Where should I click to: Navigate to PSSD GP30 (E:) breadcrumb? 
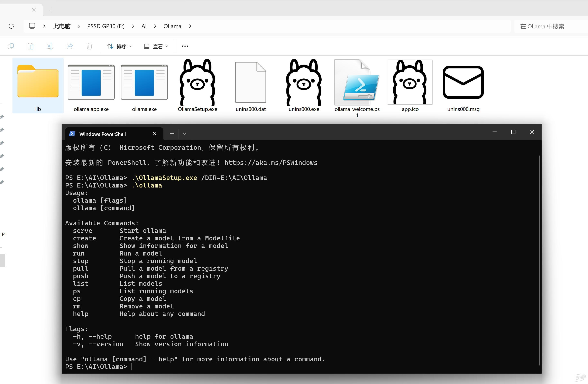tap(106, 26)
